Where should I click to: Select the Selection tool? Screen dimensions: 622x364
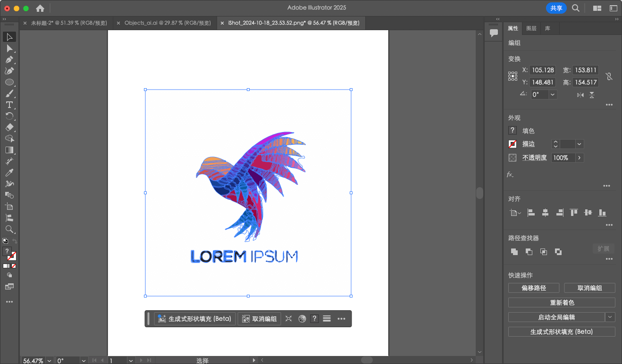pos(9,37)
